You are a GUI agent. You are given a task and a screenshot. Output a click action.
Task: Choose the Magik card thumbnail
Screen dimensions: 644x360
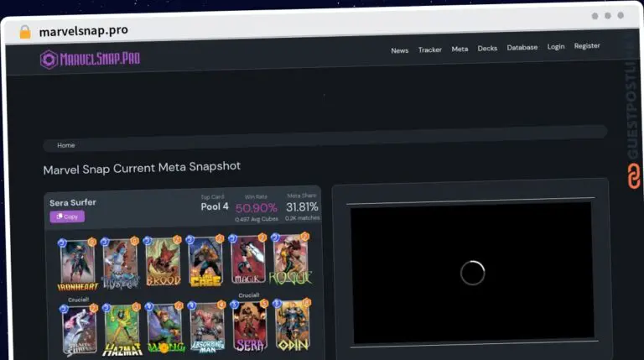click(x=248, y=261)
